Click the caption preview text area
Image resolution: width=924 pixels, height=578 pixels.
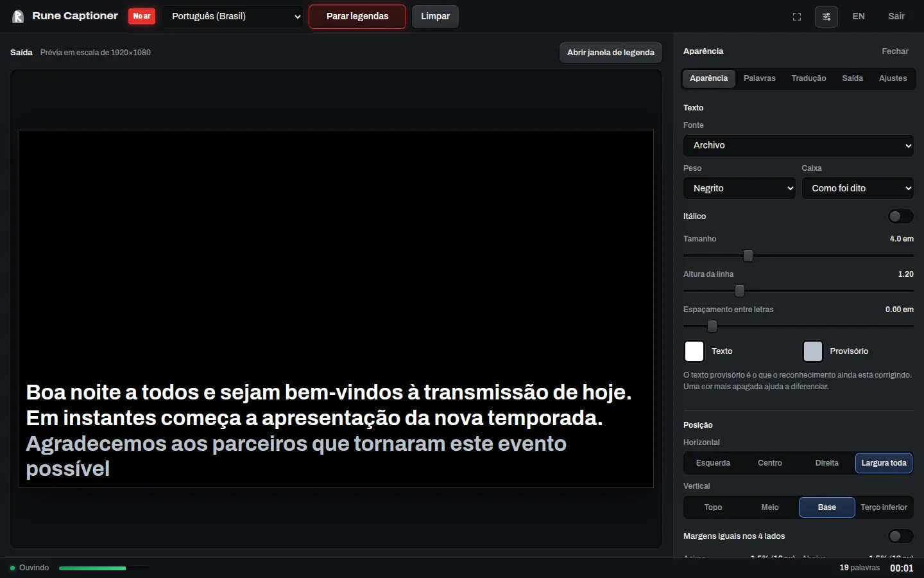tap(336, 309)
